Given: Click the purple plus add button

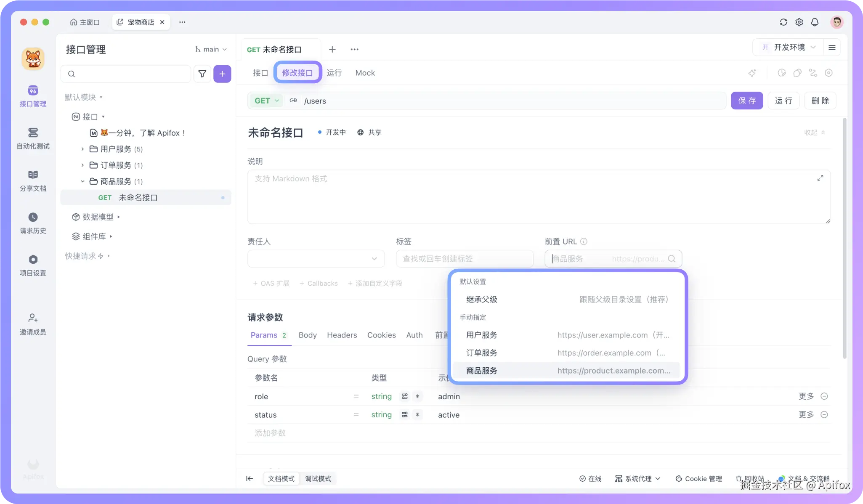Looking at the screenshot, I should (222, 74).
